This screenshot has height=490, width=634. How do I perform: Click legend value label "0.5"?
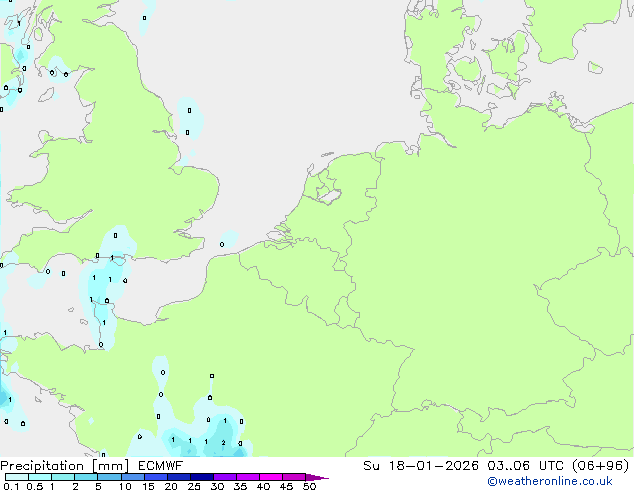(x=34, y=486)
